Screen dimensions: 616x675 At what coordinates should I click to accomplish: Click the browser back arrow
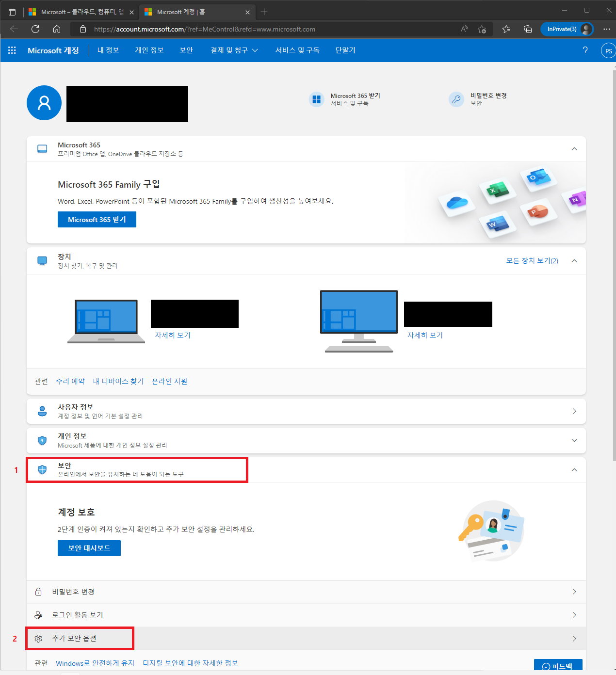(x=14, y=29)
